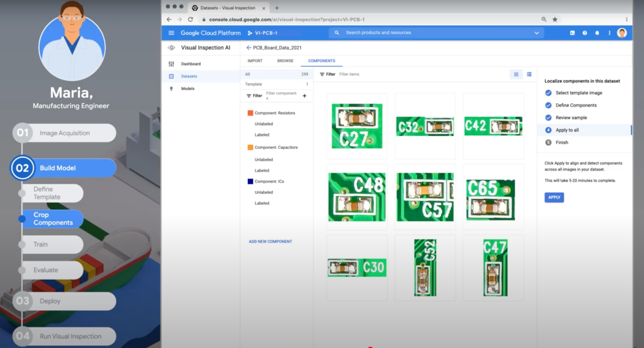This screenshot has height=348, width=644.
Task: Switch to grid view
Action: pyautogui.click(x=516, y=74)
